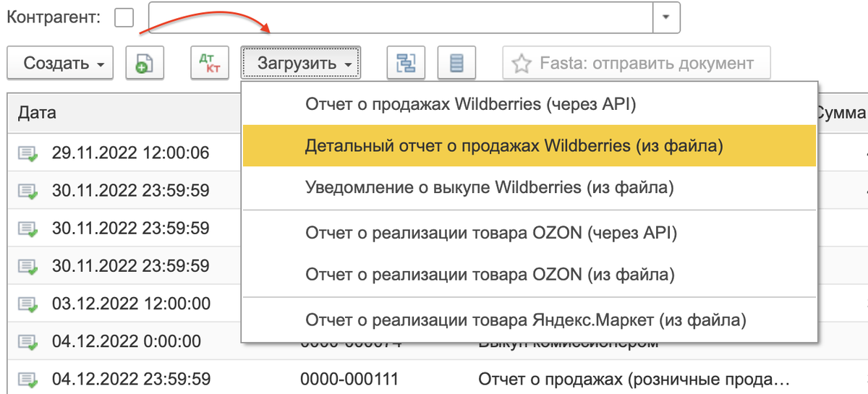Click the document structure hierarchy icon
The height and width of the screenshot is (394, 868).
[x=406, y=63]
